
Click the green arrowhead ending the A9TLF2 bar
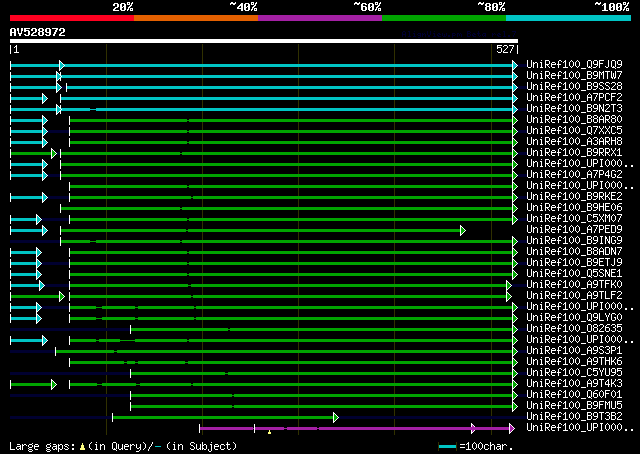coord(509,296)
